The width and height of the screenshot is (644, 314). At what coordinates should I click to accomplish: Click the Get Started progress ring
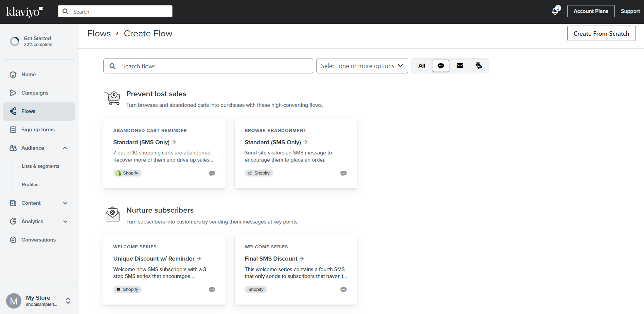(x=15, y=41)
